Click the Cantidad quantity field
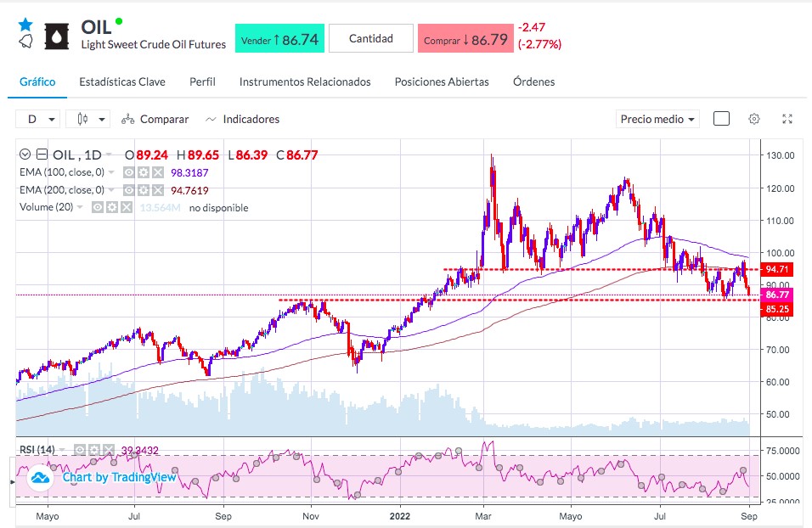This screenshot has height=528, width=812. coord(371,38)
